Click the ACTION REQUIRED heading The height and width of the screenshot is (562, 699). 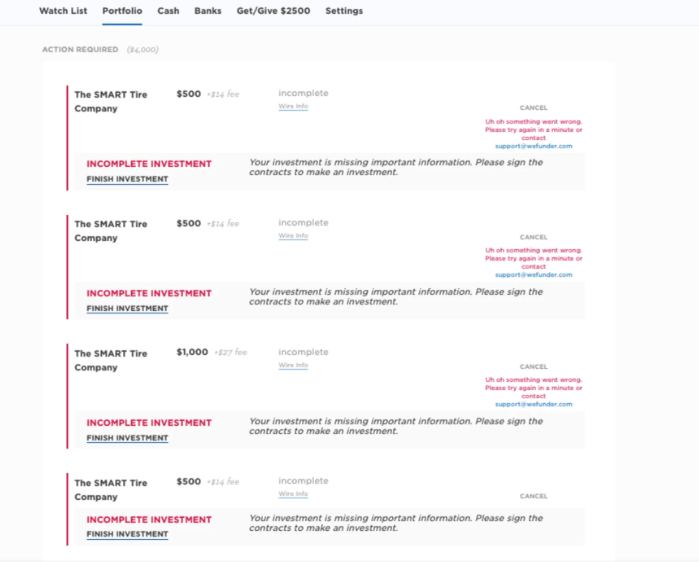click(80, 49)
